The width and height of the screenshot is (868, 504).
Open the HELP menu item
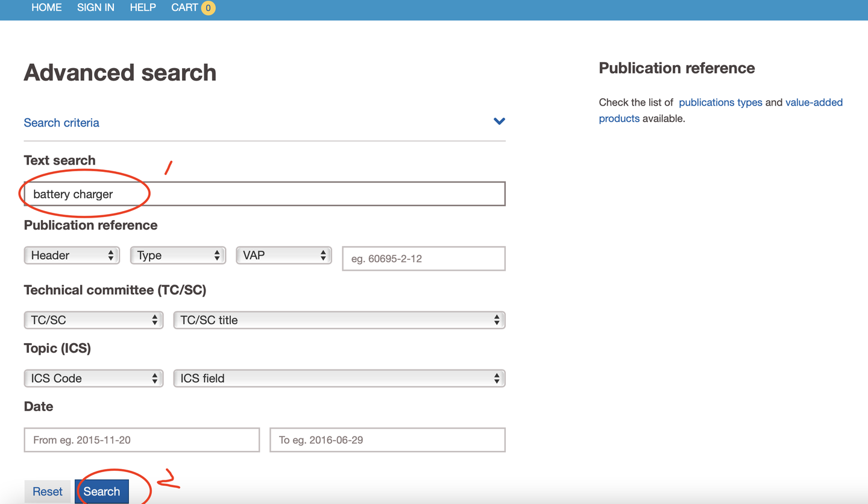(x=143, y=8)
